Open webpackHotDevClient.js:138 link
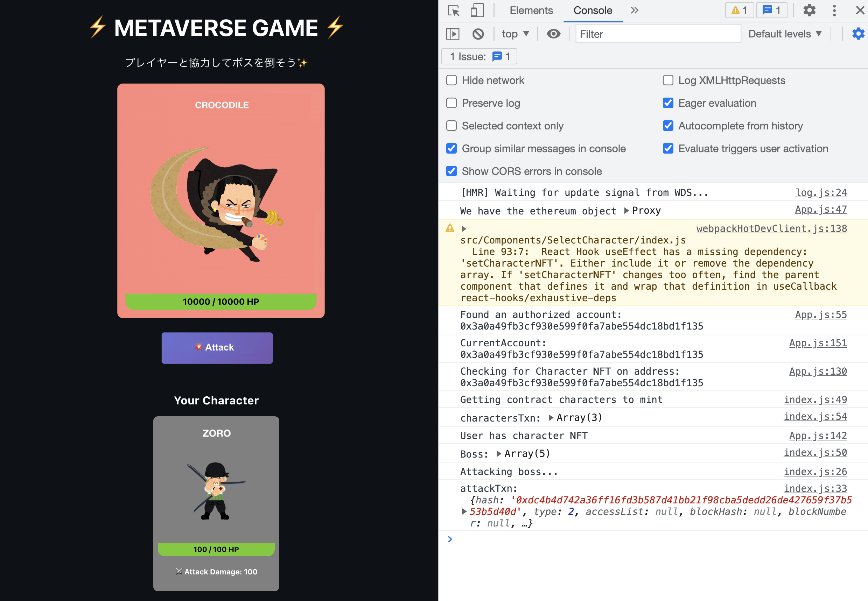 pos(771,228)
